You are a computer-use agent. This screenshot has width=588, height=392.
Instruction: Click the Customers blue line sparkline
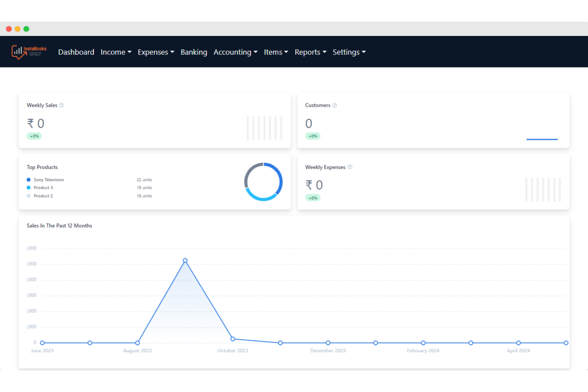[x=542, y=139]
